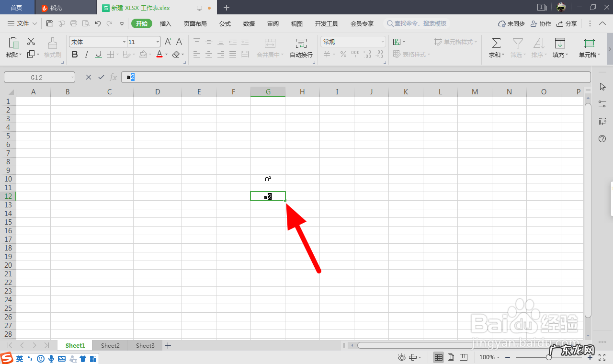Open the font name 宋体 dropdown

pyautogui.click(x=124, y=42)
